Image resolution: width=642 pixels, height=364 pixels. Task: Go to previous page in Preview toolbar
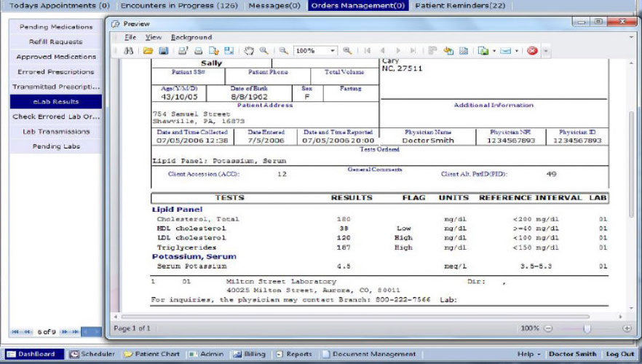(382, 51)
